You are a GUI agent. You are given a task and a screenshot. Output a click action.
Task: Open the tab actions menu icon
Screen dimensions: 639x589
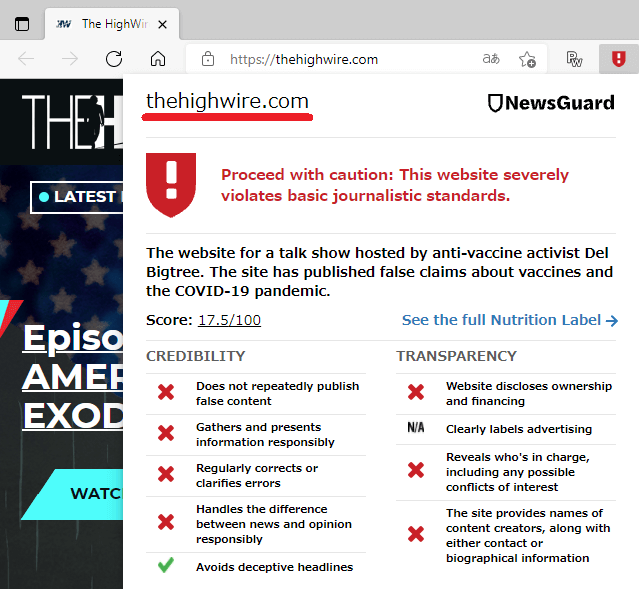[x=22, y=24]
